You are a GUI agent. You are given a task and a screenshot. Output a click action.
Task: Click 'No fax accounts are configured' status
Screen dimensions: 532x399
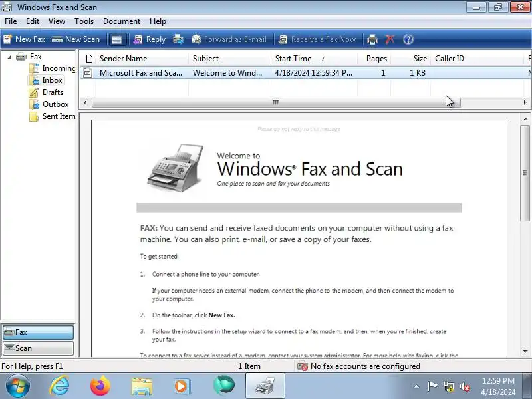click(x=365, y=366)
